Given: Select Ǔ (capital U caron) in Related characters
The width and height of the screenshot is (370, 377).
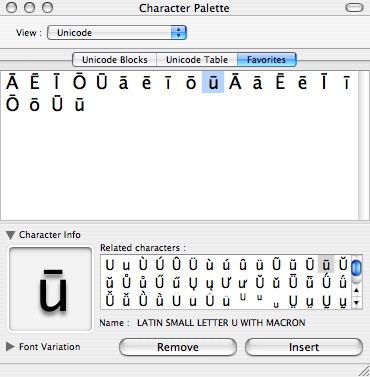Looking at the screenshot, I should [x=260, y=282].
